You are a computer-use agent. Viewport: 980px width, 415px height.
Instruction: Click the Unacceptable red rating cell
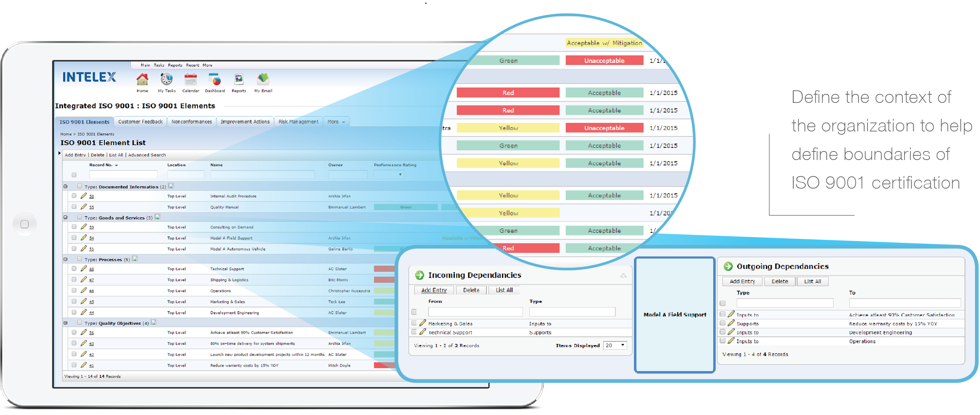[604, 60]
